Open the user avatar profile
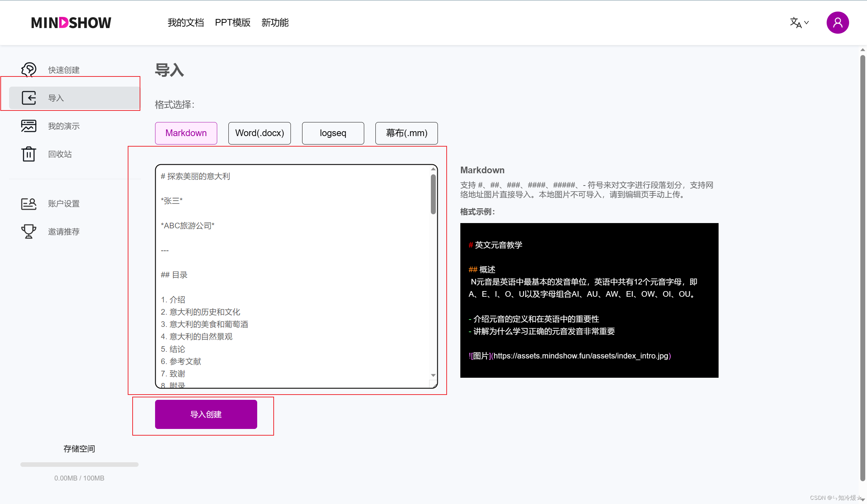 838,23
